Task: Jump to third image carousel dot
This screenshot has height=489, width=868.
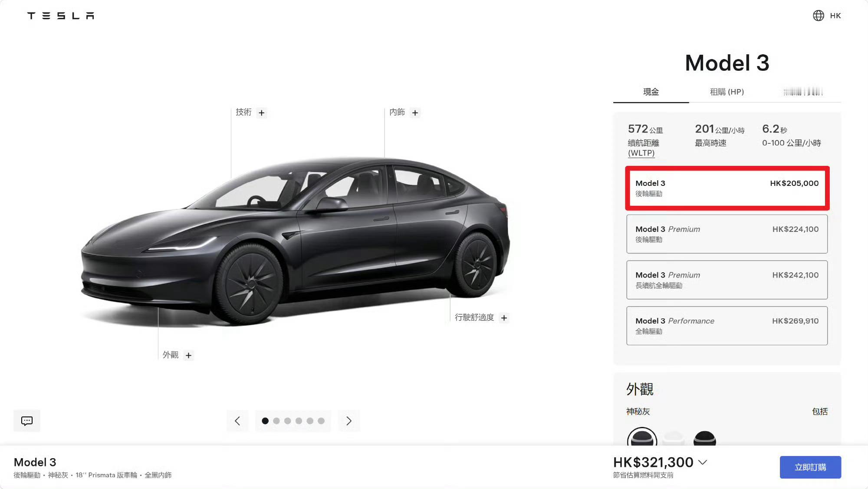Action: [288, 421]
